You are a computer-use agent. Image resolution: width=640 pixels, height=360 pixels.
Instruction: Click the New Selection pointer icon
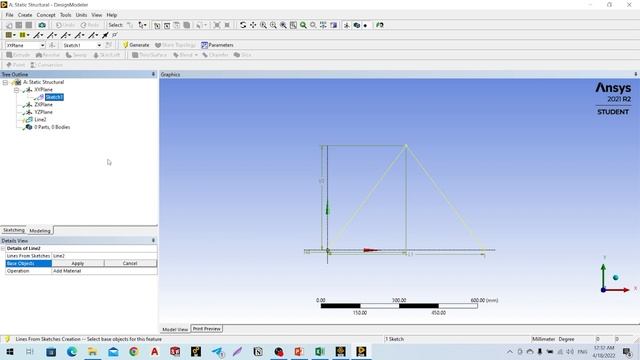[x=130, y=25]
